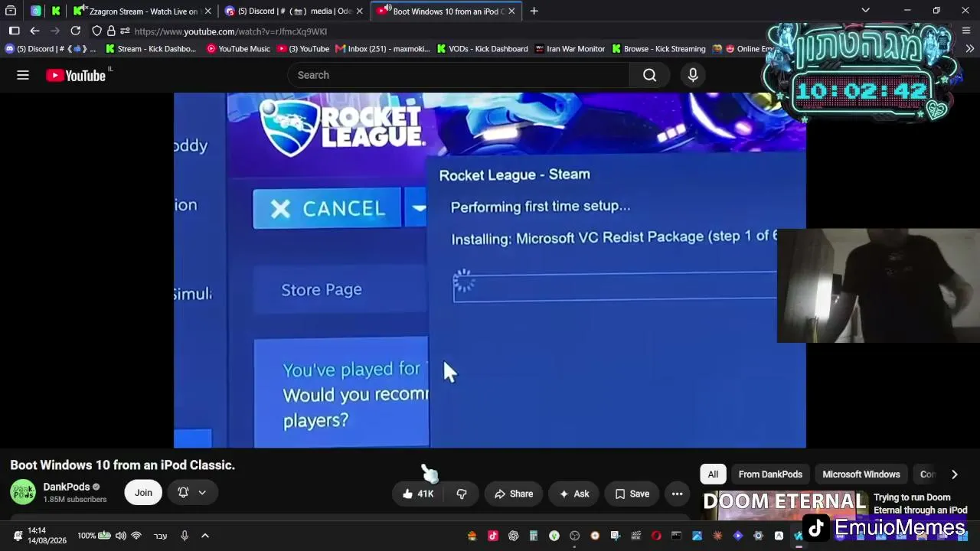The image size is (980, 551).
Task: Open the Iran War Monitor bookmark
Action: 570,49
